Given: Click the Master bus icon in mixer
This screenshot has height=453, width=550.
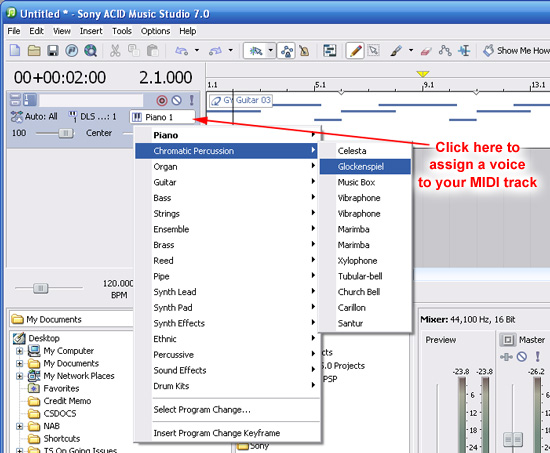Looking at the screenshot, I should pos(508,340).
